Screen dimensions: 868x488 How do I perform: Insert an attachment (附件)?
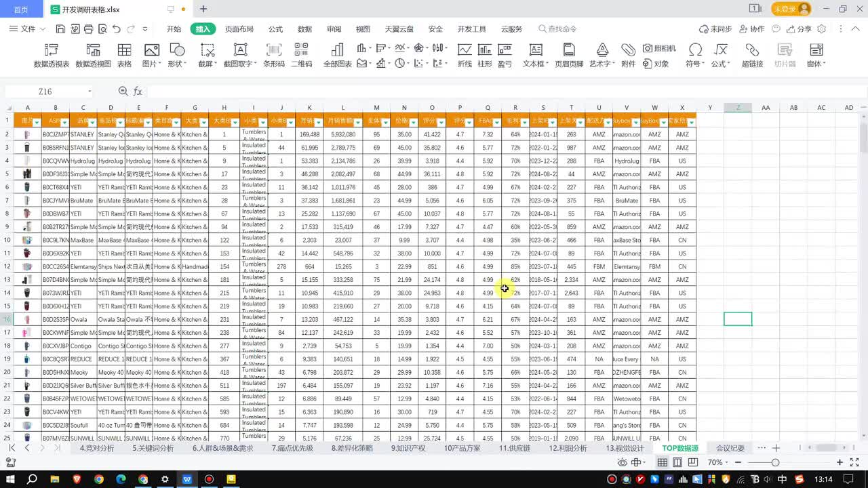629,56
